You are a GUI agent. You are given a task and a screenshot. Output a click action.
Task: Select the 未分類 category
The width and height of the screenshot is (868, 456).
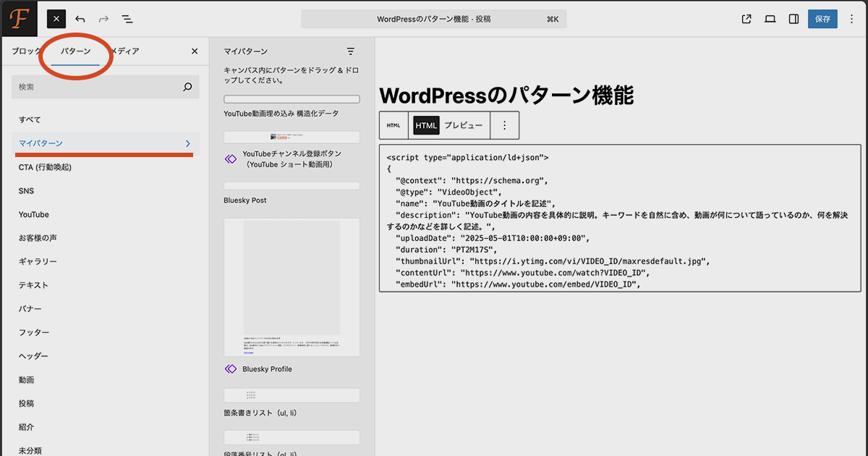[106, 450]
